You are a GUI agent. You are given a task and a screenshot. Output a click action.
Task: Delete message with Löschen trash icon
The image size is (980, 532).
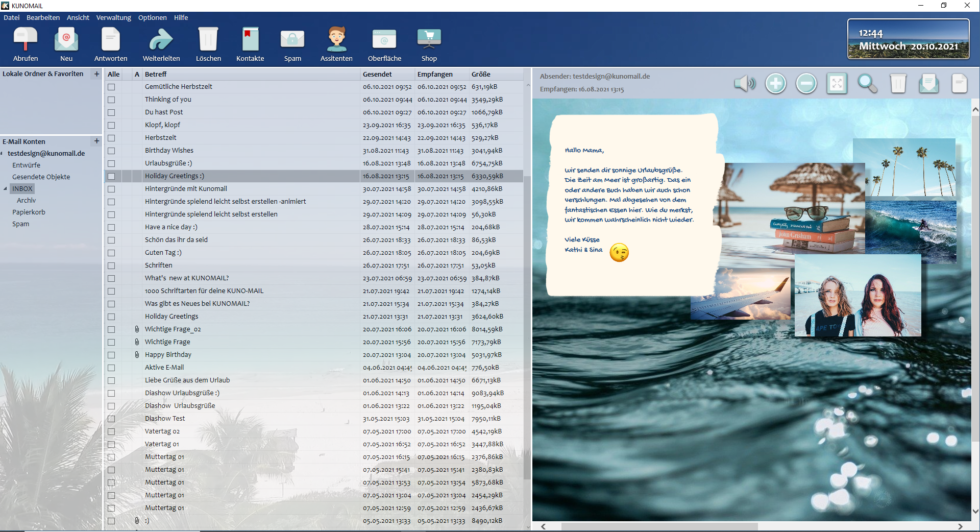[208, 40]
